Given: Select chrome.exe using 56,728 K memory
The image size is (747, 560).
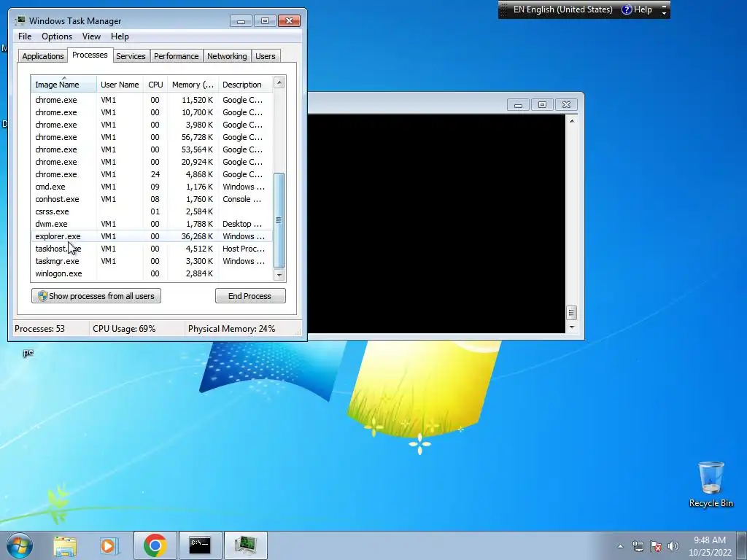Looking at the screenshot, I should tap(152, 137).
